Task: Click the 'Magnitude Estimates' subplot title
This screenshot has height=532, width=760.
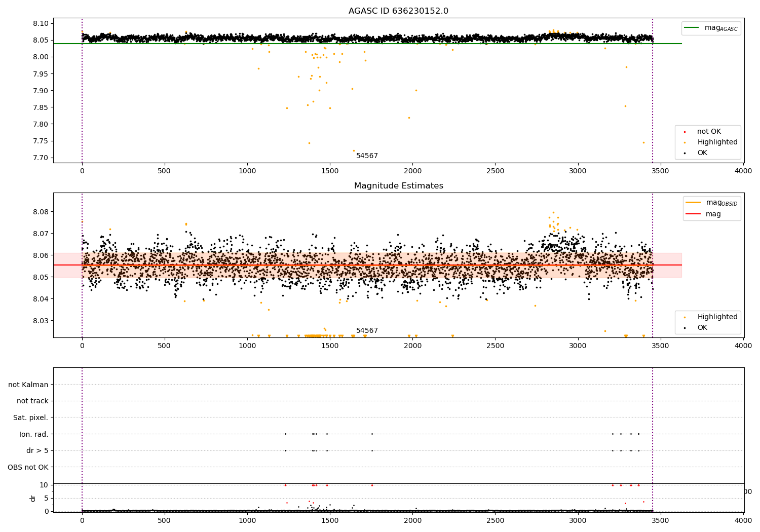Action: coord(398,186)
